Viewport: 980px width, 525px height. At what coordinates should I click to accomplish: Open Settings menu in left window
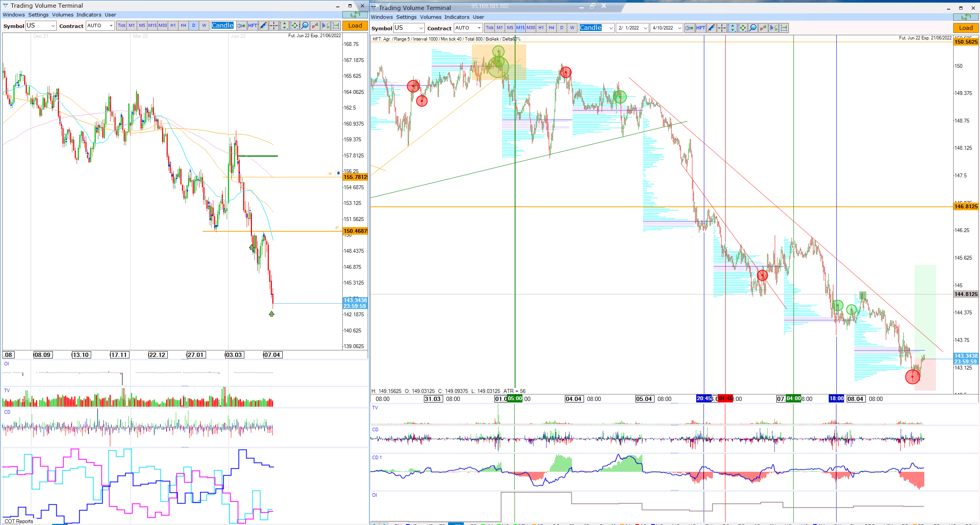click(38, 15)
